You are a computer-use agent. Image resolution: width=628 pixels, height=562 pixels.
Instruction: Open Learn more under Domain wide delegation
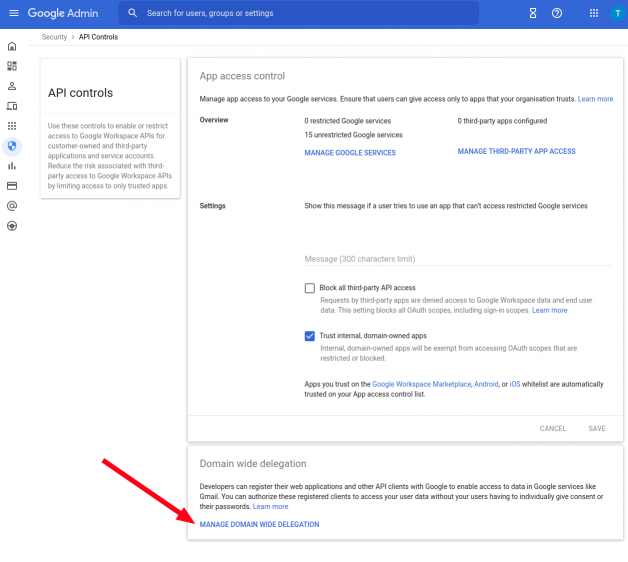click(270, 506)
